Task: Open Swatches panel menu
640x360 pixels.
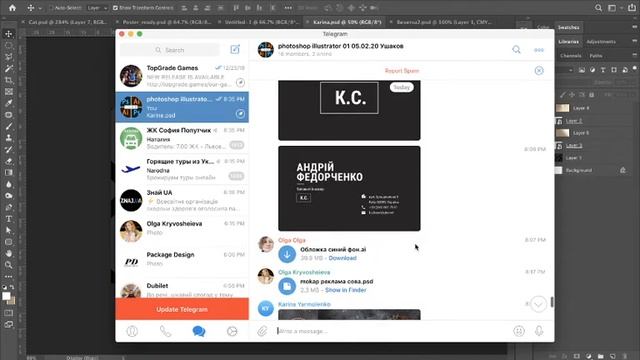Action: click(634, 27)
